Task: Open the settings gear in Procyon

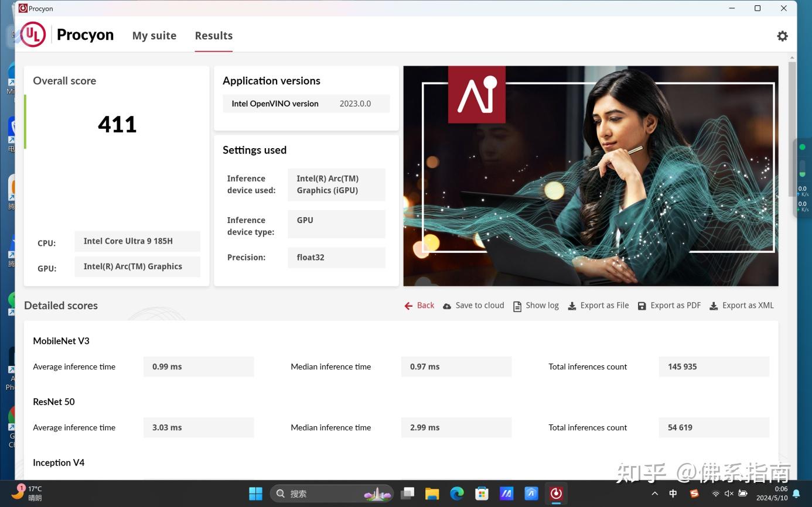Action: pyautogui.click(x=782, y=36)
